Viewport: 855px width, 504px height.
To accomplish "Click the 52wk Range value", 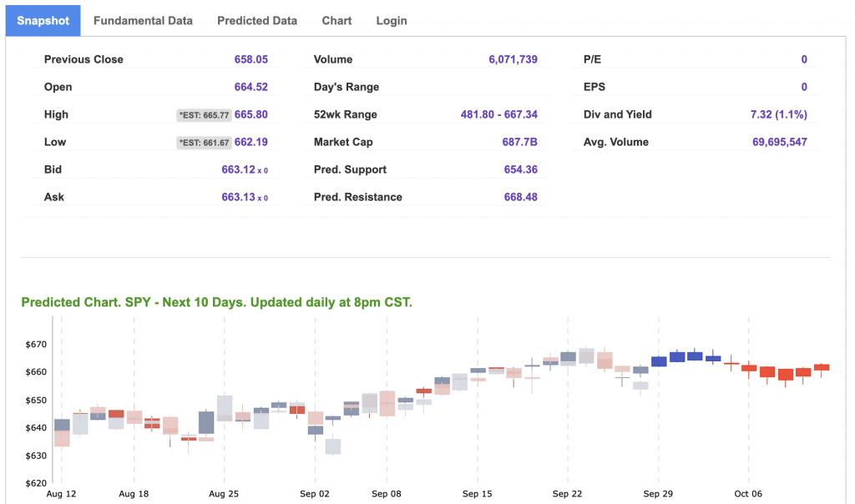I will click(498, 114).
